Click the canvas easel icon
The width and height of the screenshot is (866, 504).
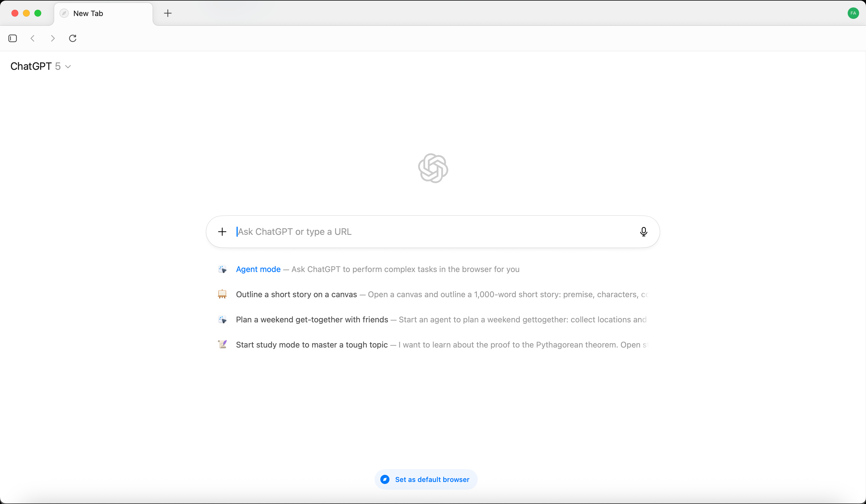pos(222,294)
